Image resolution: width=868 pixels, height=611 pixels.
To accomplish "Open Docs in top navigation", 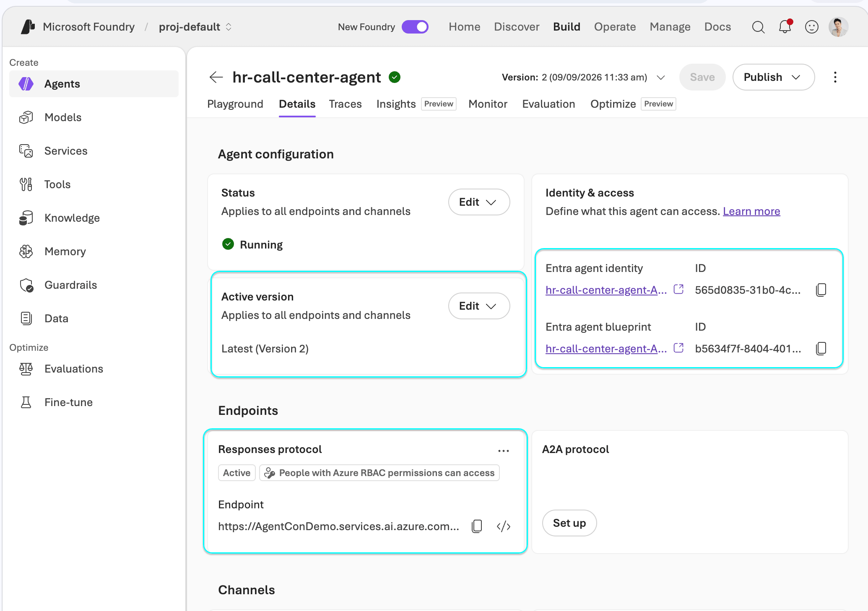I will [717, 27].
